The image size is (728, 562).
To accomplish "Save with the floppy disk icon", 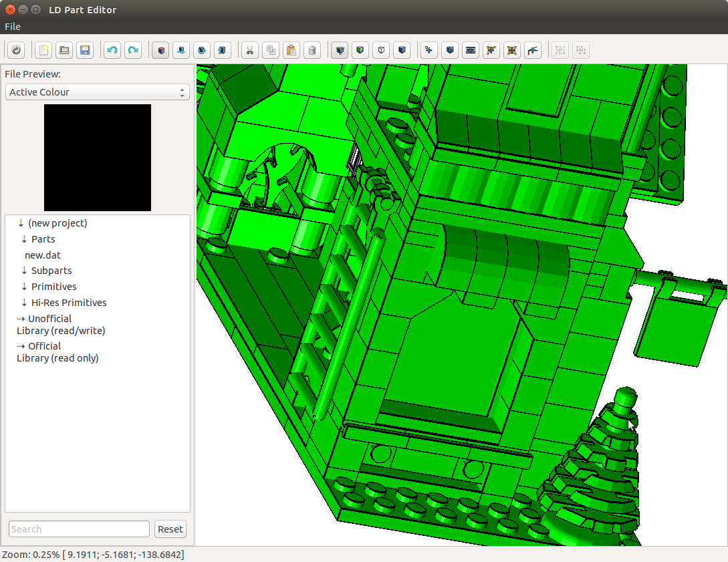I will (x=85, y=50).
